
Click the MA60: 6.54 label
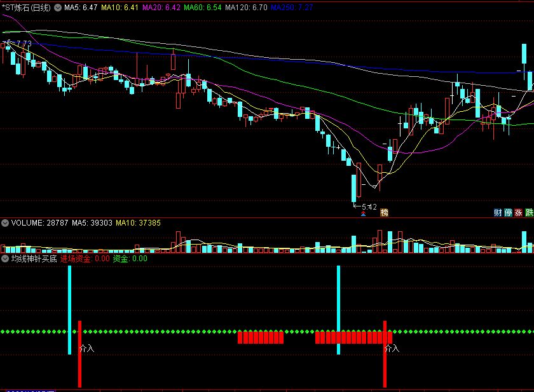[x=203, y=8]
